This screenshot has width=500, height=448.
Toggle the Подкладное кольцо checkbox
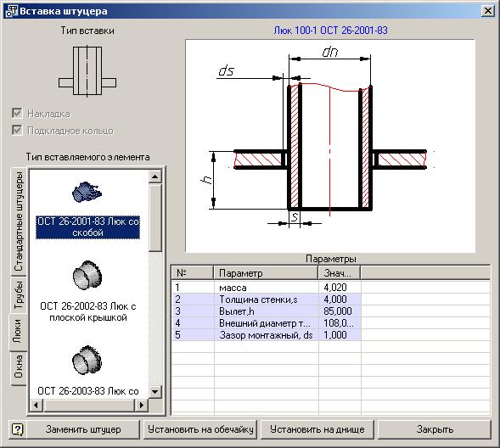coord(17,130)
